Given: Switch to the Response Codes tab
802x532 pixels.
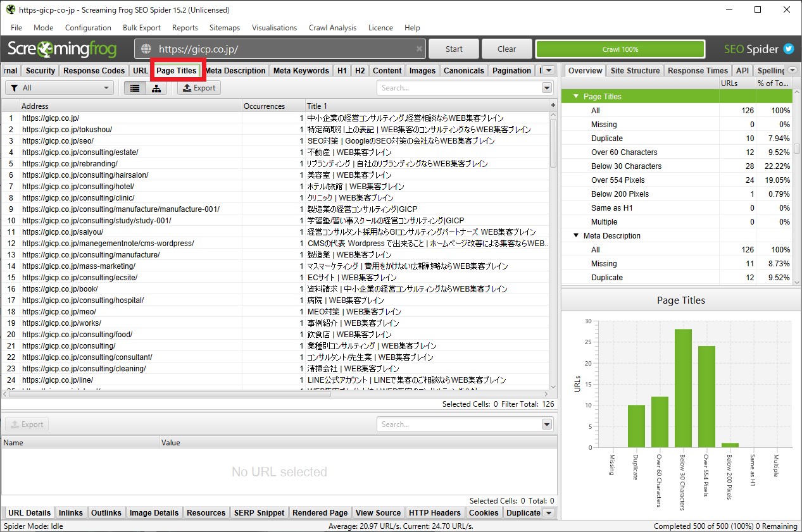Looking at the screenshot, I should (94, 71).
